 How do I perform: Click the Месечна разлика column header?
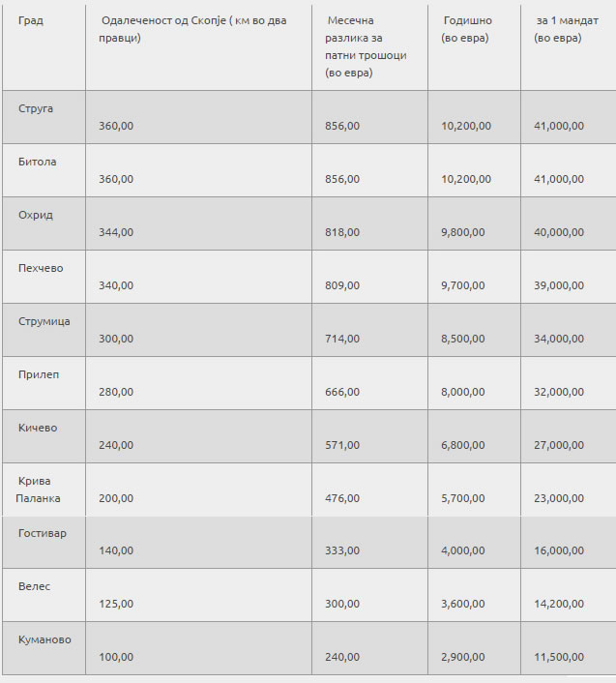click(366, 46)
